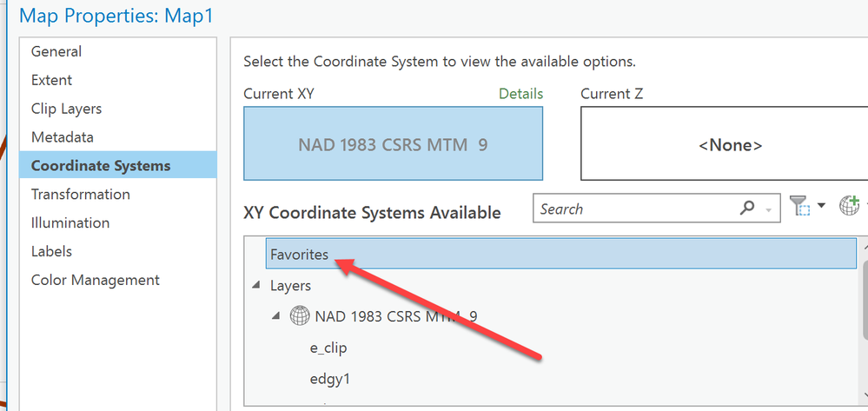
Task: Click the search magnifier icon
Action: (747, 209)
